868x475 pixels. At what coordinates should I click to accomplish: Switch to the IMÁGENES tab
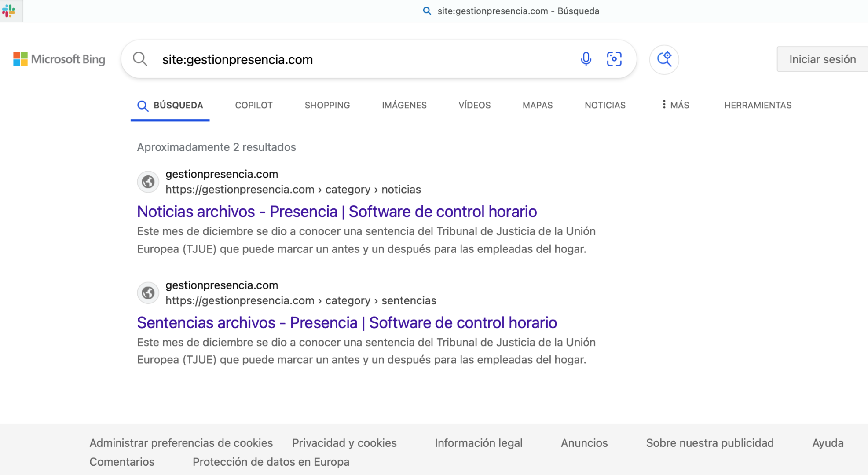click(x=404, y=106)
